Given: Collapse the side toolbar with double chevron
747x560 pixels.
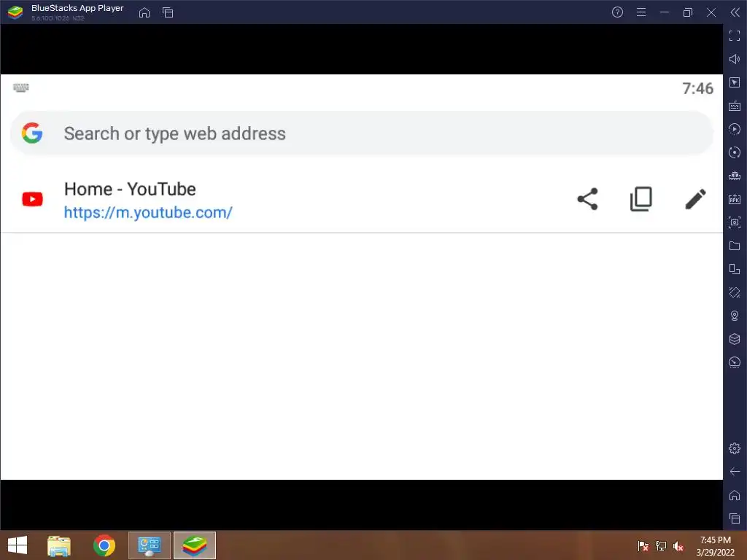Looking at the screenshot, I should coord(735,12).
